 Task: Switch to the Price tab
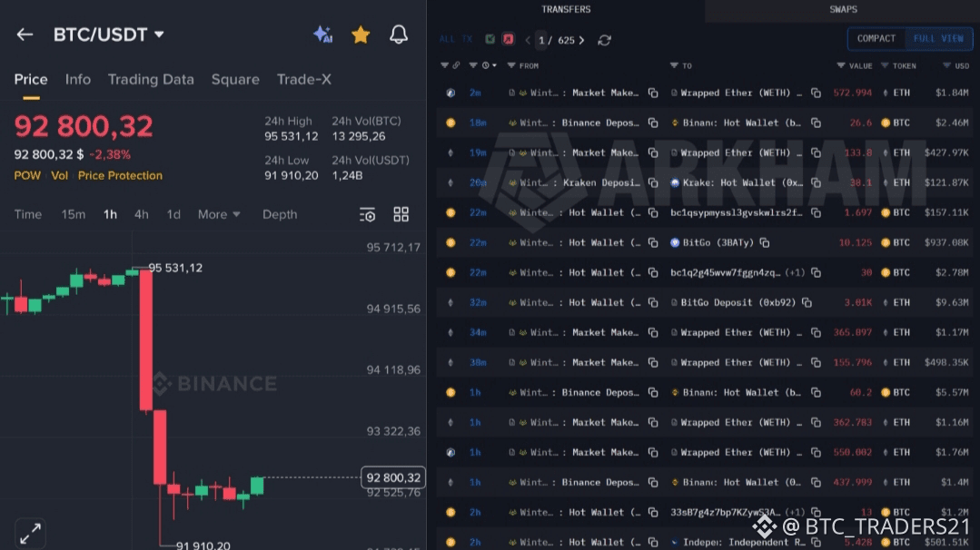[31, 79]
